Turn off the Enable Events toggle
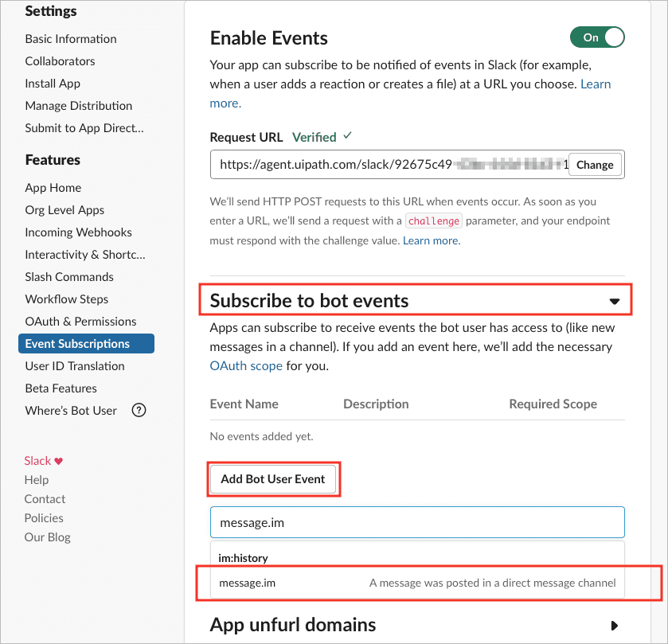668x644 pixels. click(597, 37)
